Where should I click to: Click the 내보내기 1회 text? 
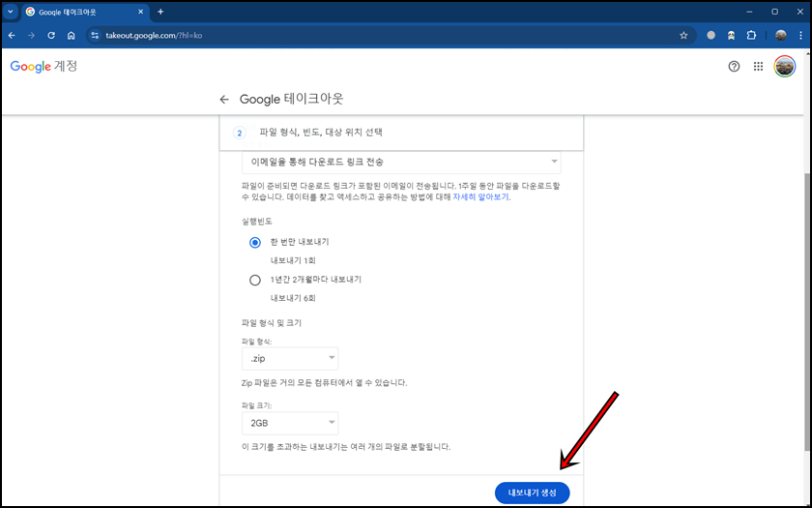point(293,260)
